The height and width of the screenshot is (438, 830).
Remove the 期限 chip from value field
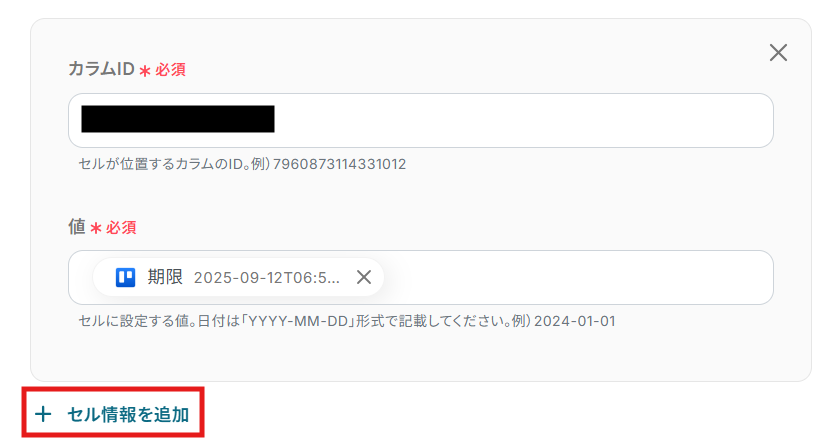tap(364, 277)
